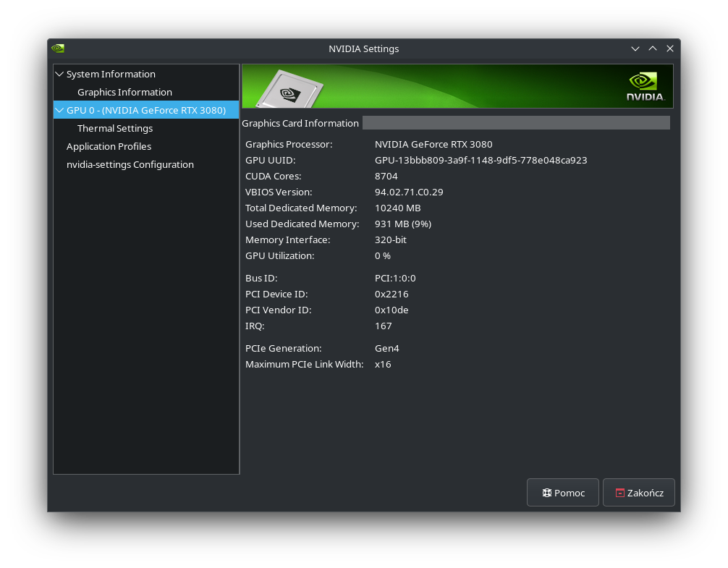The image size is (728, 568).
Task: Maximize window with the up chevron
Action: coord(653,48)
